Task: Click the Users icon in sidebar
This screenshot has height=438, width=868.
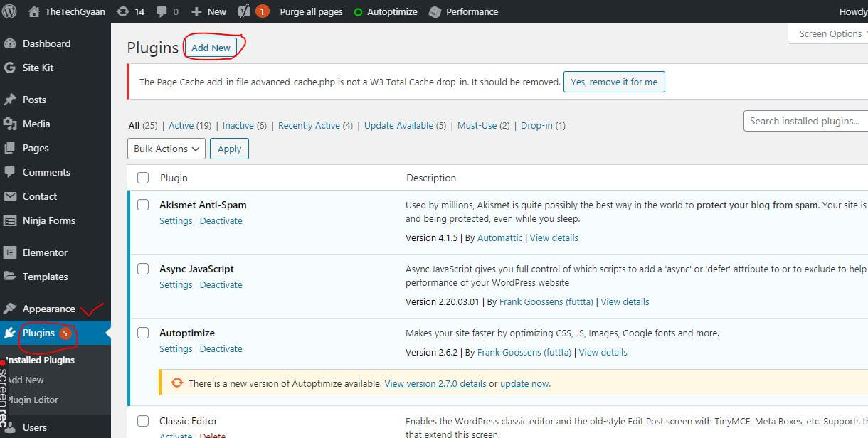Action: click(10, 427)
